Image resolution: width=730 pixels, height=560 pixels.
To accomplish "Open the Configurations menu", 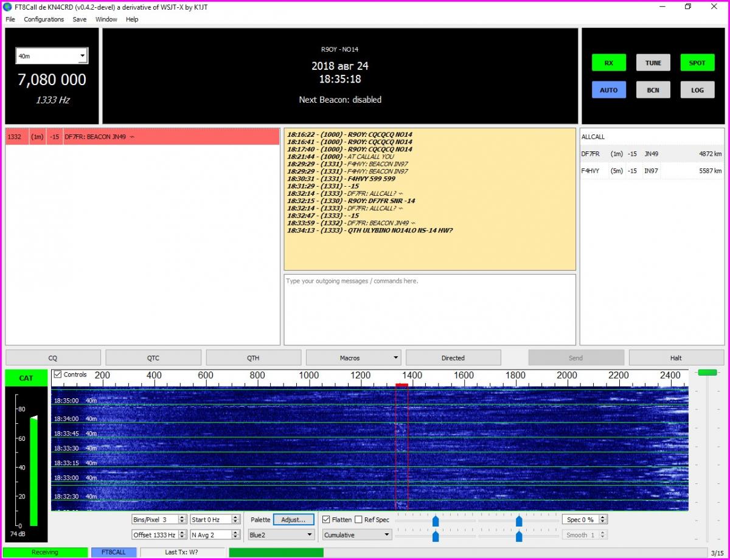I will pyautogui.click(x=44, y=19).
